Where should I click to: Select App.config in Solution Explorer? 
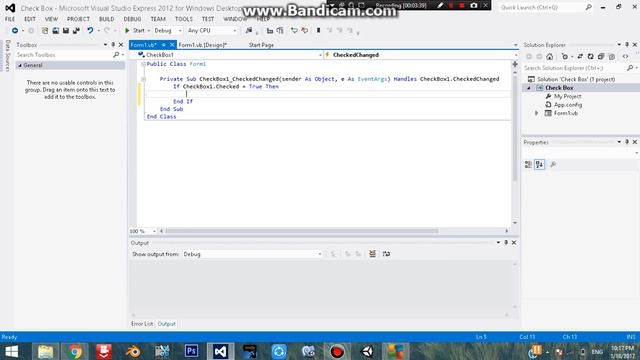[568, 105]
